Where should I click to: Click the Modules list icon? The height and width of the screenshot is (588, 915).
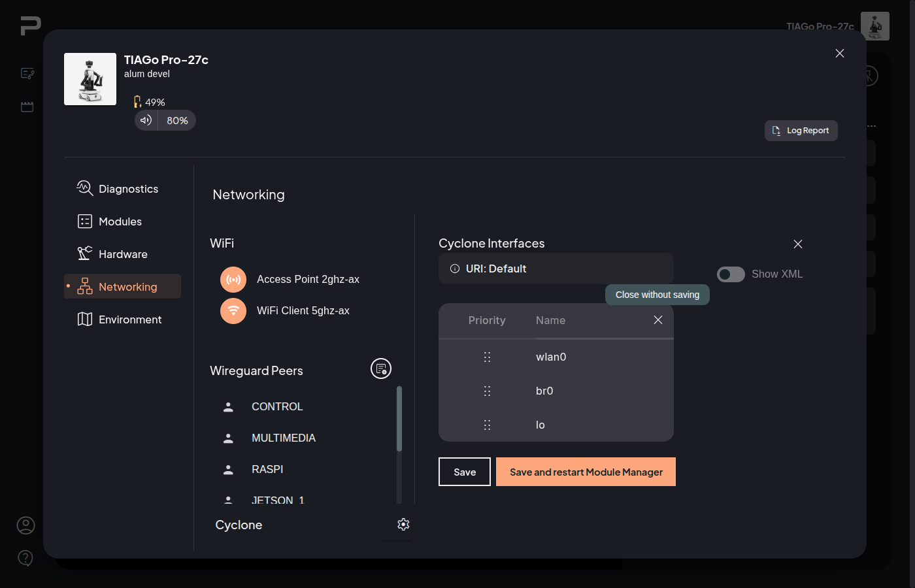pyautogui.click(x=85, y=221)
